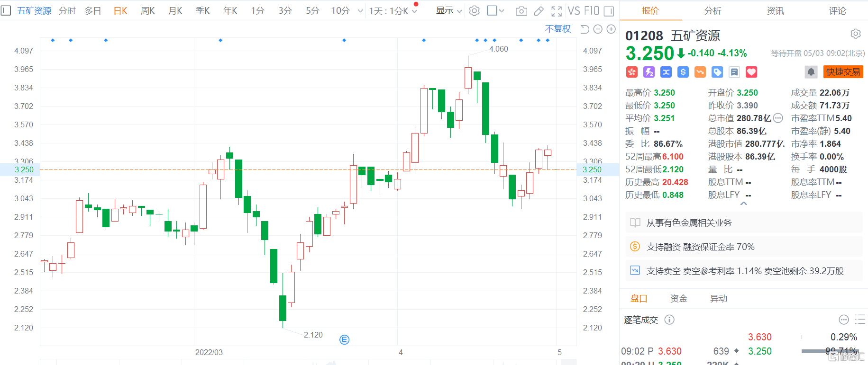Zoom out chart with minus icon
Screen dimensions: 868x365
pyautogui.click(x=598, y=29)
